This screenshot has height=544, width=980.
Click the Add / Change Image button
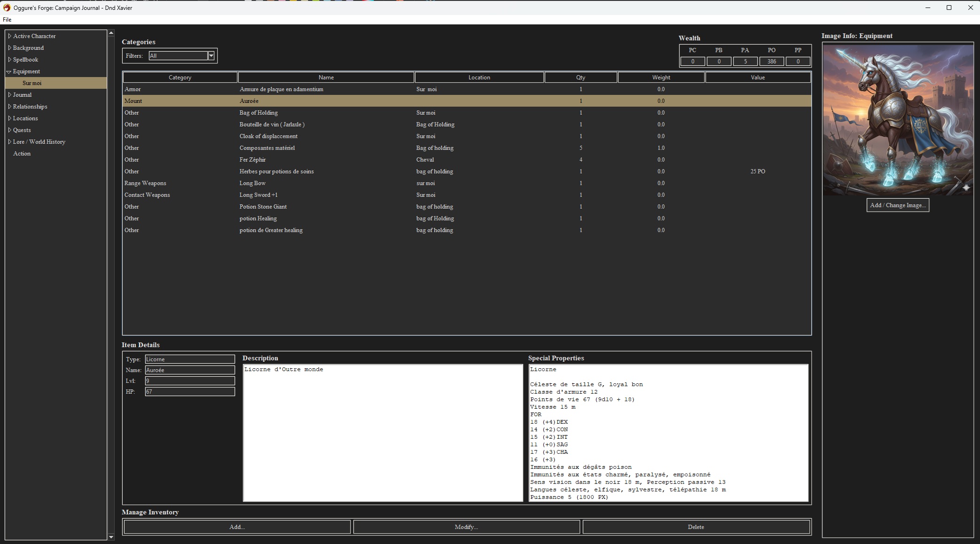coord(897,205)
